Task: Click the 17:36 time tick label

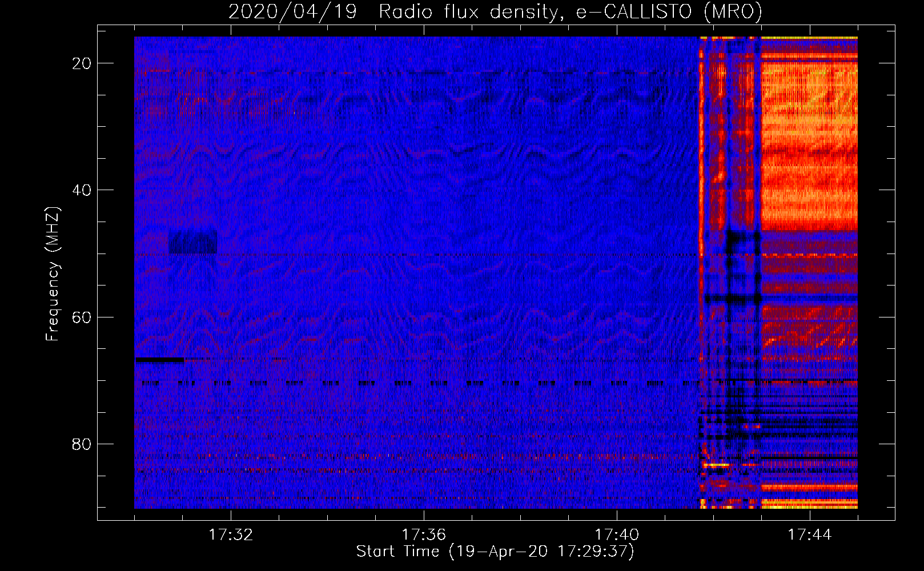Action: (x=424, y=535)
